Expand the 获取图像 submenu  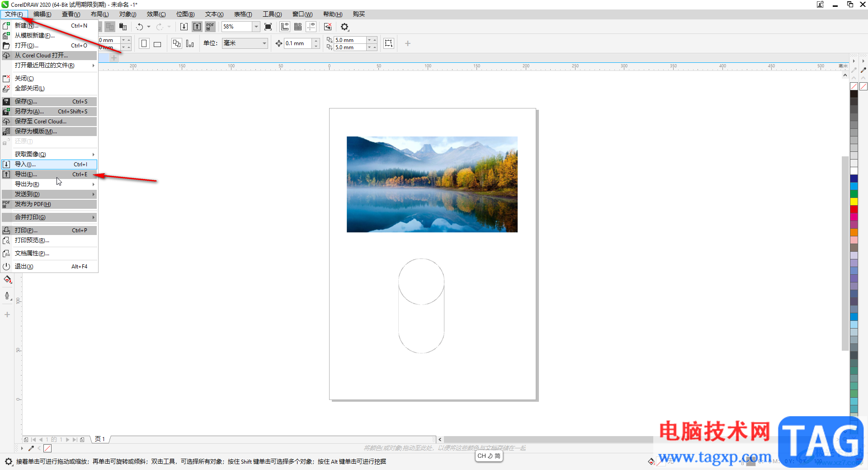click(x=49, y=155)
